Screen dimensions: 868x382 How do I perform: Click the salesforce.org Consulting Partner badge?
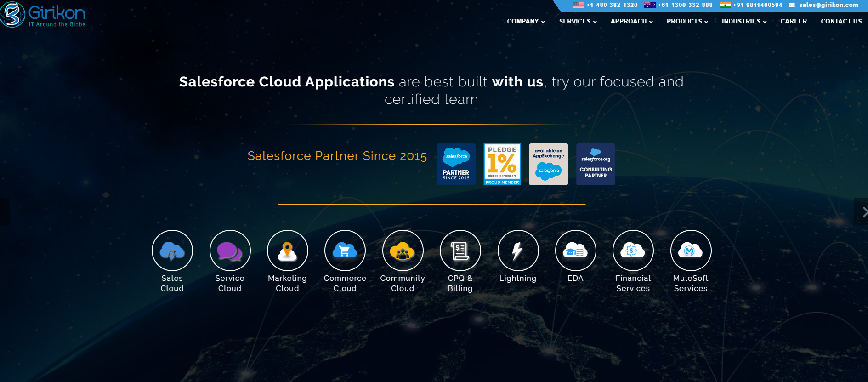[596, 165]
